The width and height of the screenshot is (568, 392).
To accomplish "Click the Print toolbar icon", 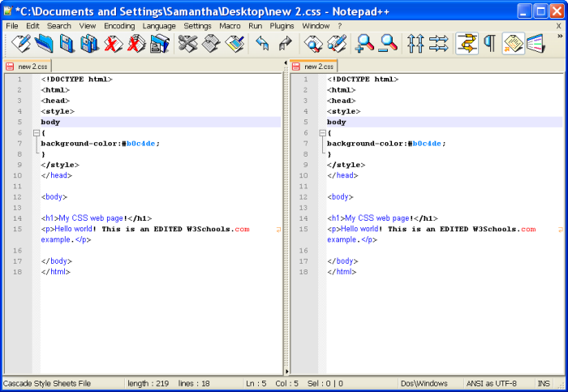I will click(x=160, y=44).
